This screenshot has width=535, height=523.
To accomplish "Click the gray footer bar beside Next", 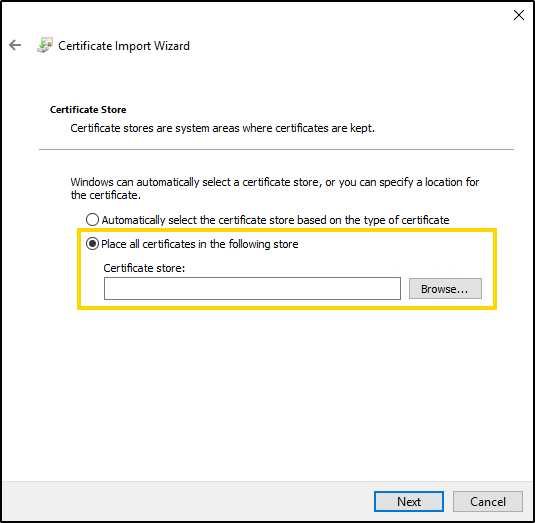I will pos(188,502).
